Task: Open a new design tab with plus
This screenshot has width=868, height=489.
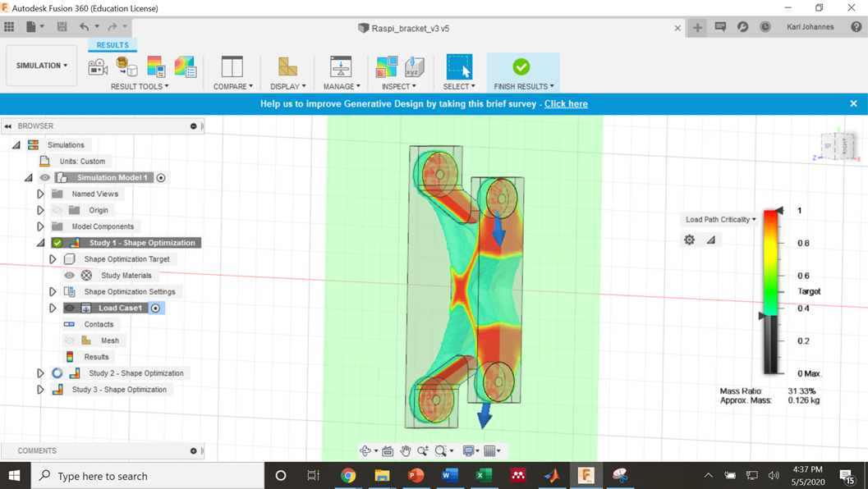Action: [697, 28]
